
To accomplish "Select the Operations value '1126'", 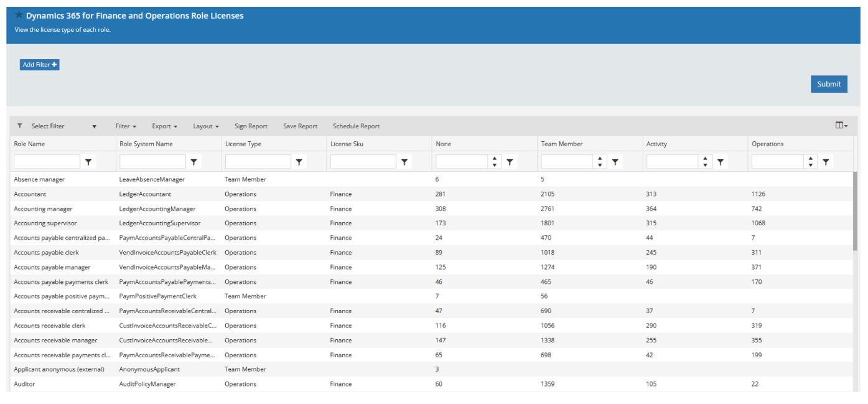I will point(758,194).
